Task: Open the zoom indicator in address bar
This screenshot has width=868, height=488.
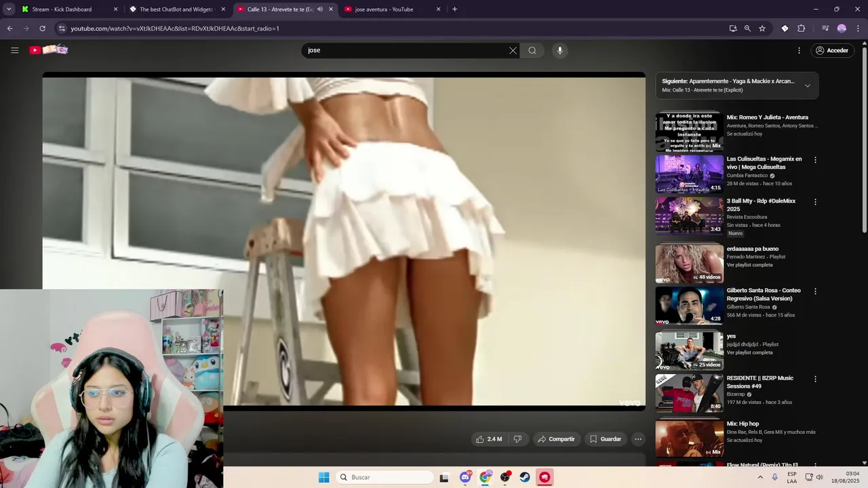Action: [747, 28]
